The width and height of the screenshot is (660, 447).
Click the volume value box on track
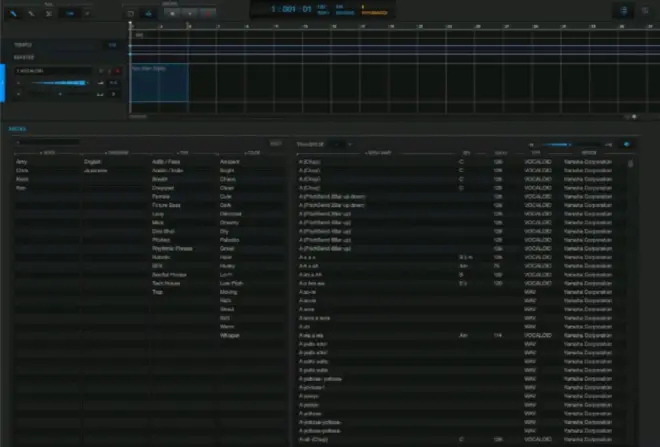pos(114,83)
